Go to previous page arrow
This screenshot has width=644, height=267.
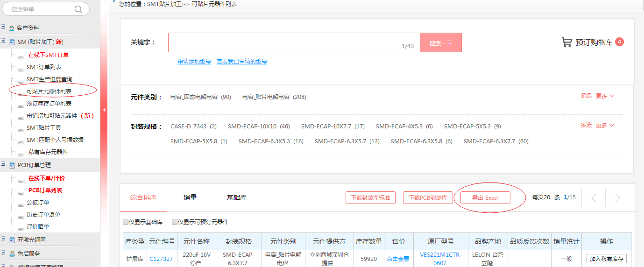point(594,198)
